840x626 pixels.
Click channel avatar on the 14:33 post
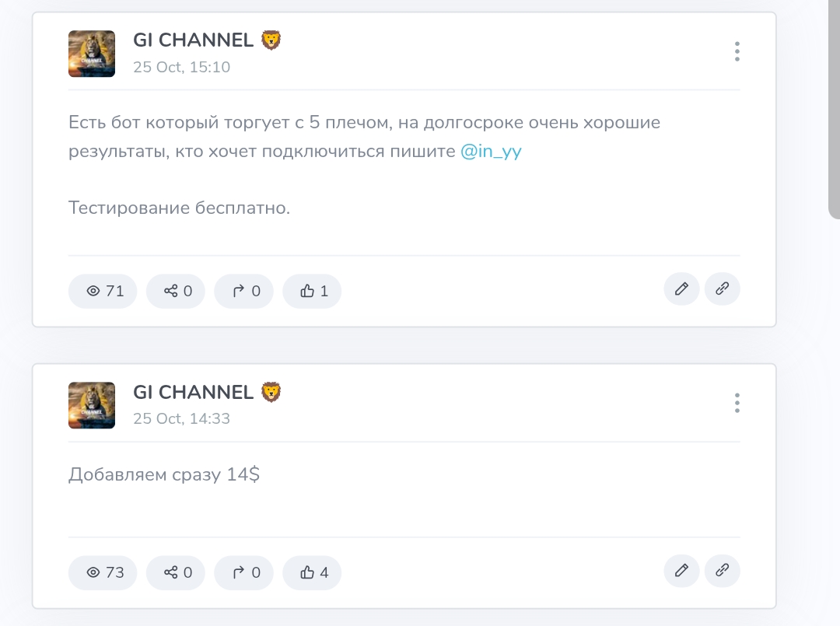(x=92, y=405)
